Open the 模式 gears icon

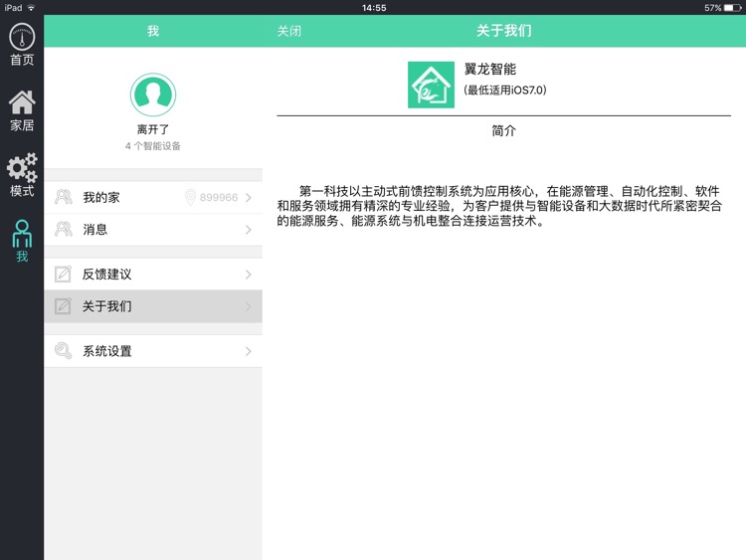[22, 167]
